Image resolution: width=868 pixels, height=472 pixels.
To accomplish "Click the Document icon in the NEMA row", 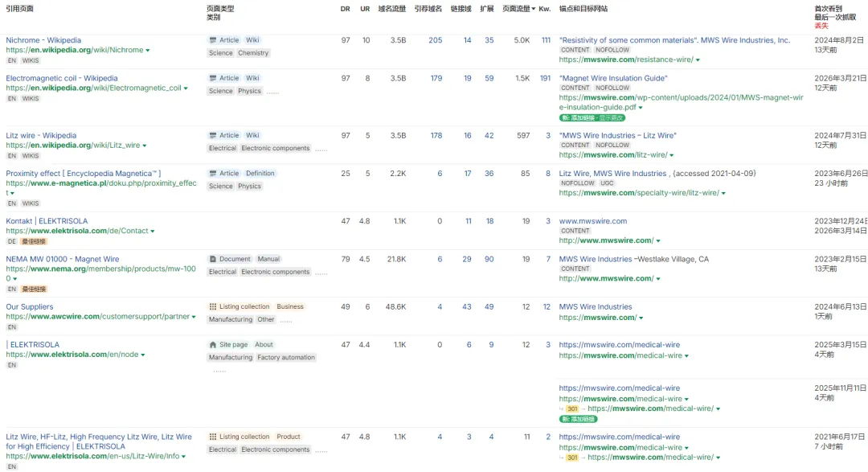I will [212, 260].
